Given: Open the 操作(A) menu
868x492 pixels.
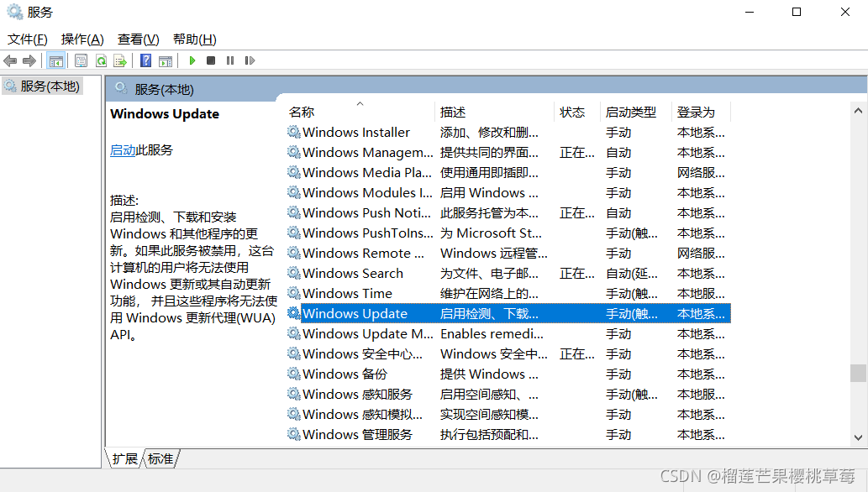Looking at the screenshot, I should 82,39.
